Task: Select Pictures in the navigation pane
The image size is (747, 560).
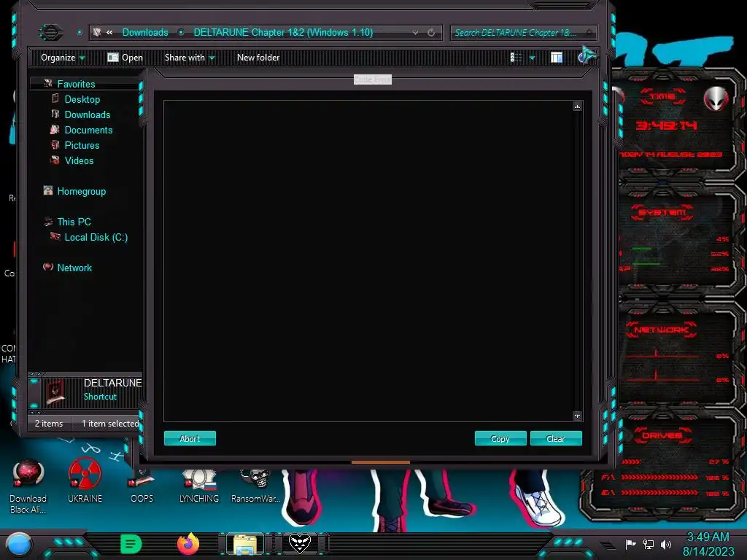Action: point(82,145)
